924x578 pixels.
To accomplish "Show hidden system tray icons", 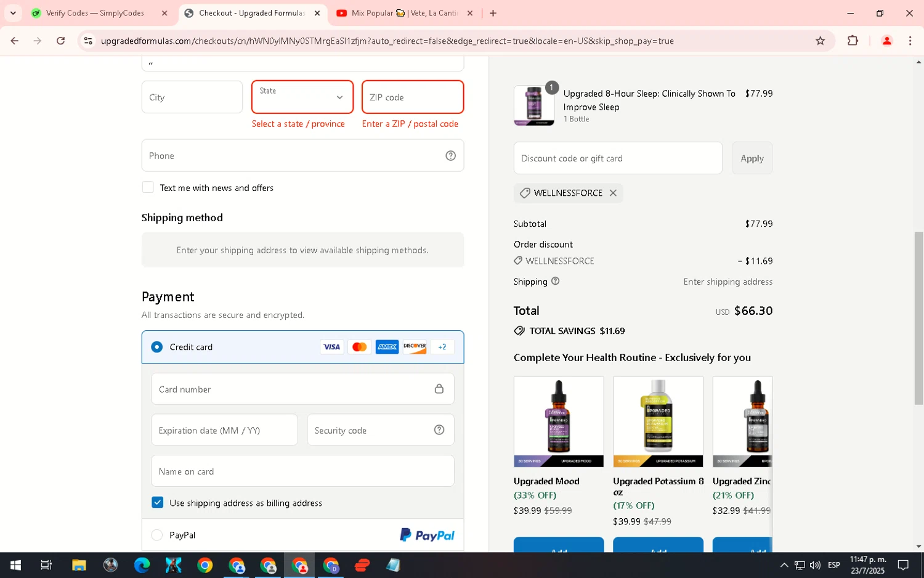I will [x=784, y=565].
